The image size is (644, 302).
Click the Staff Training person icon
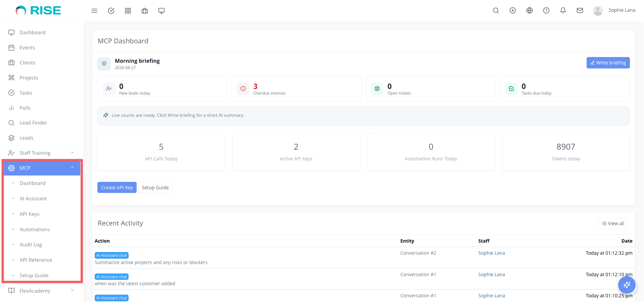pyautogui.click(x=11, y=153)
